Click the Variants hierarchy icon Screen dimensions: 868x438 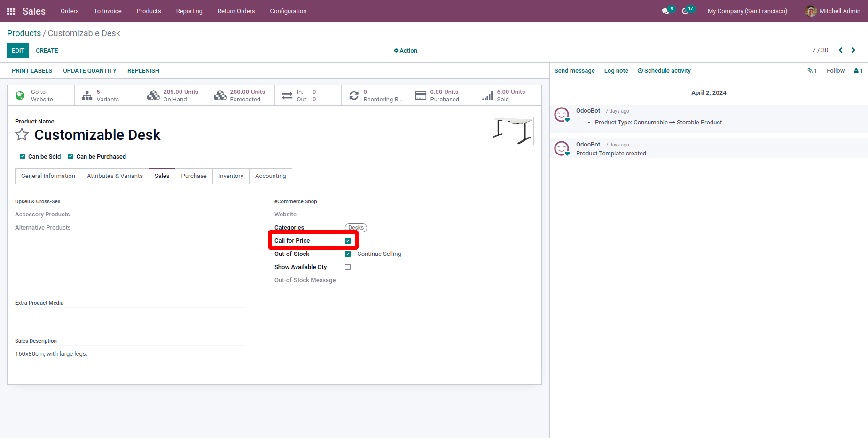click(x=87, y=95)
